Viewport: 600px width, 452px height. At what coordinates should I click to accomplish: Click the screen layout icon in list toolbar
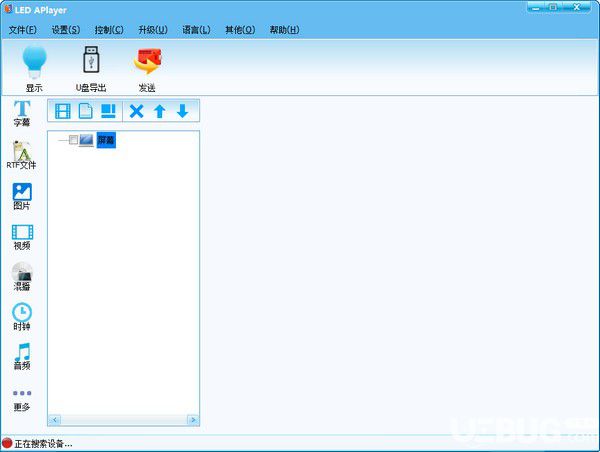[x=108, y=111]
